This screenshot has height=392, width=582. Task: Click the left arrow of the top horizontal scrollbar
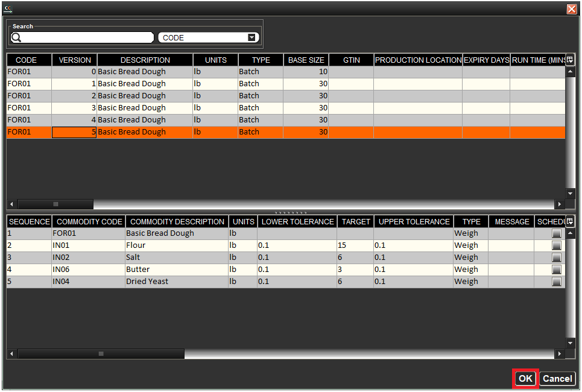point(11,204)
